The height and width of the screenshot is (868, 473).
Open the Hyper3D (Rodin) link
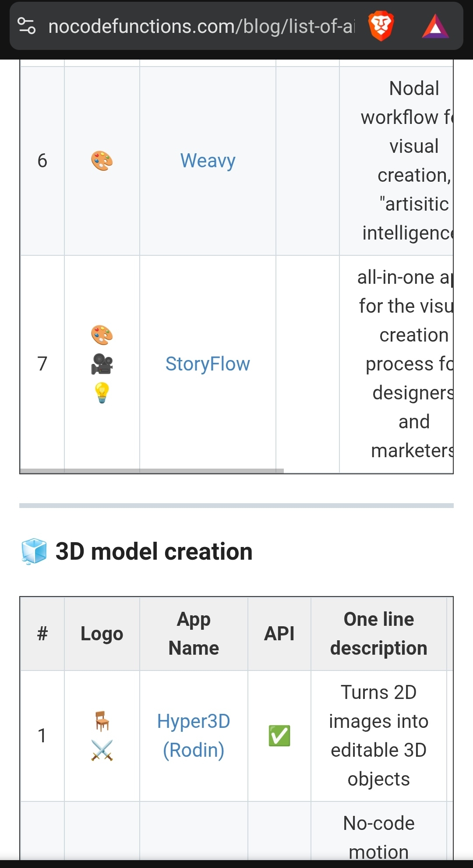194,736
